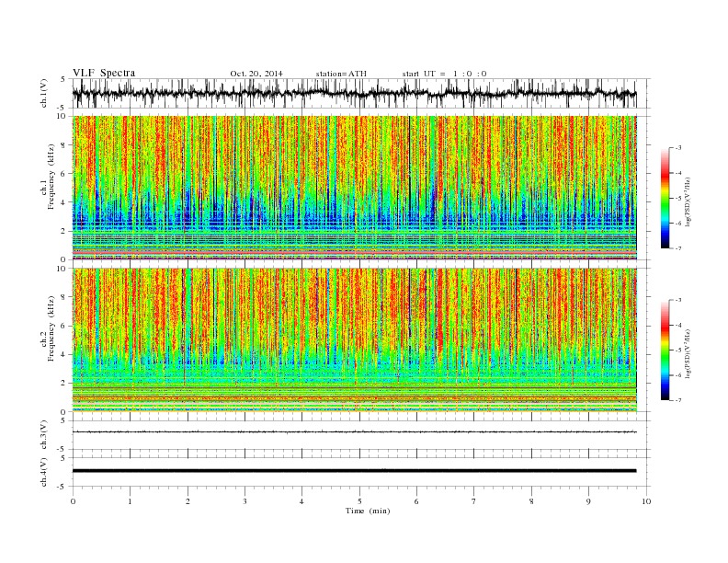This screenshot has width=728, height=563.
Task: Click the "VLF Spectra" plot title
Action: 104,73
